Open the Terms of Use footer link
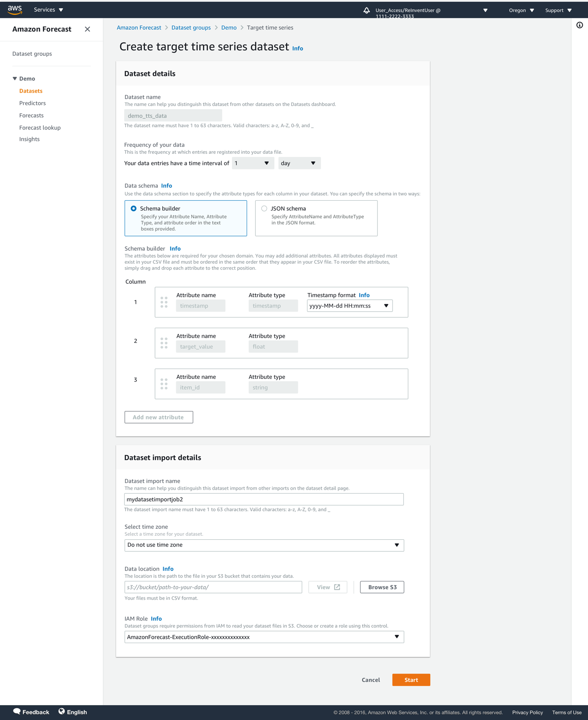The height and width of the screenshot is (720, 588). point(567,712)
